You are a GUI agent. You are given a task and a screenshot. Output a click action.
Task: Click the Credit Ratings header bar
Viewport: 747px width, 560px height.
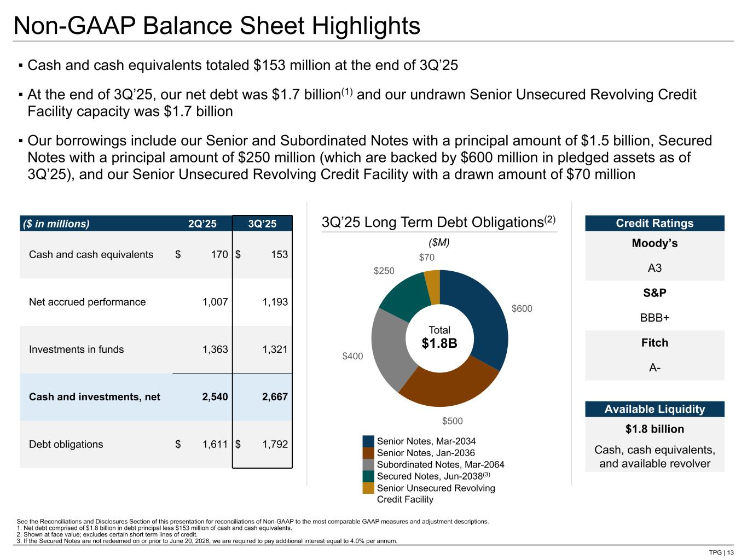[655, 223]
